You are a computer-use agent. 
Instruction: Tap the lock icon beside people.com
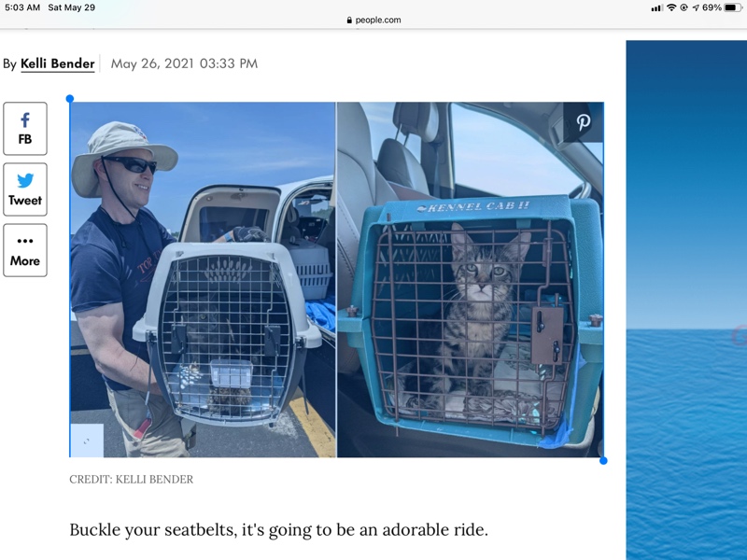(349, 20)
